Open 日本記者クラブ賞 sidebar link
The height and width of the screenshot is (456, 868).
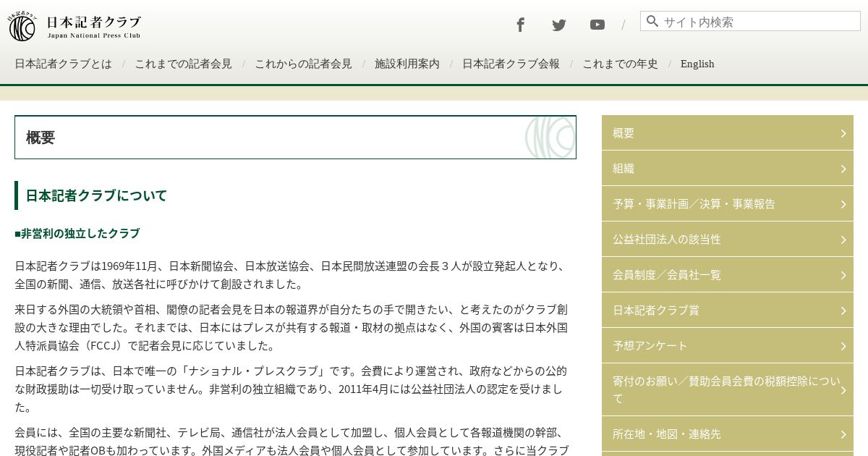click(728, 310)
